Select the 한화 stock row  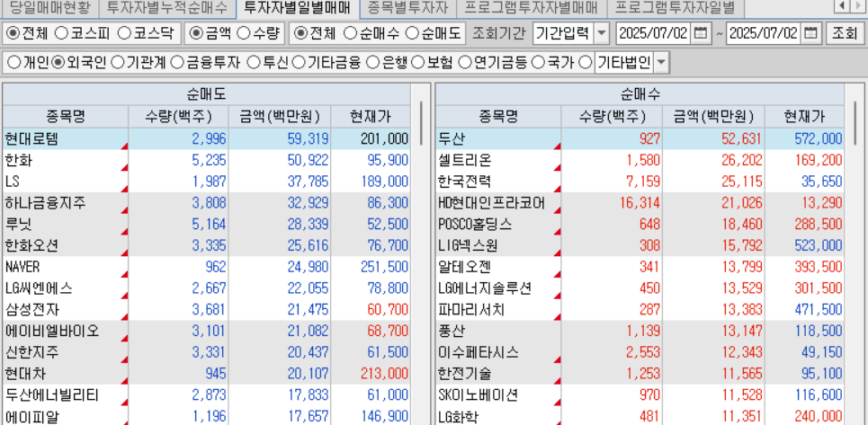(x=207, y=160)
